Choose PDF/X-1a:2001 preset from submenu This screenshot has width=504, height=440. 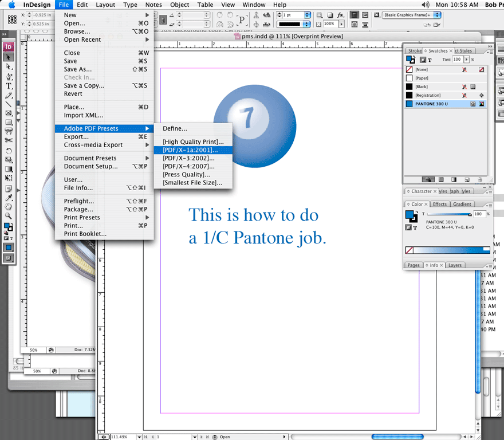coord(190,150)
